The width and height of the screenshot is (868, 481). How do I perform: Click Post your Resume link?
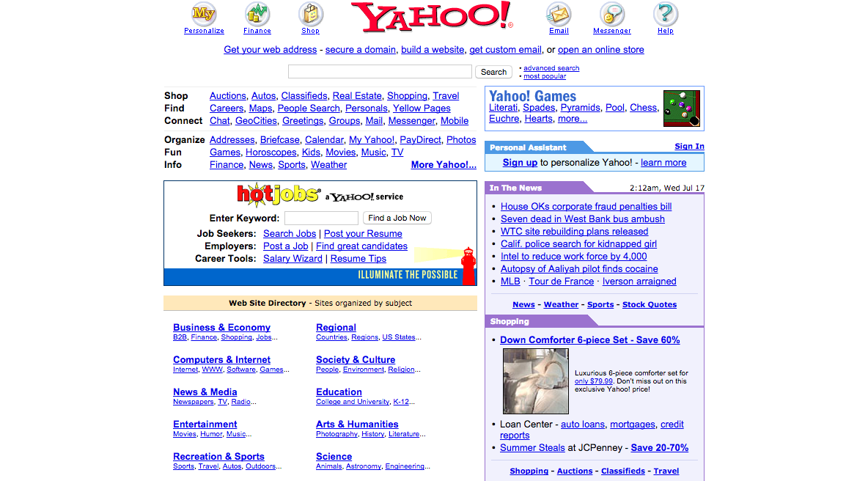pos(363,234)
